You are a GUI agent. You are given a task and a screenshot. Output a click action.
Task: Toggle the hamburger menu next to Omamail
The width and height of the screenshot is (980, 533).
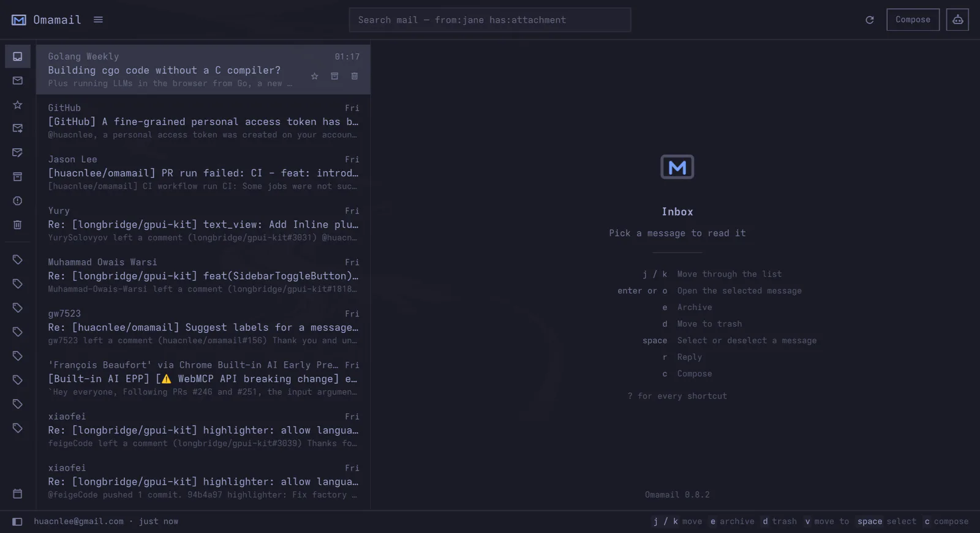[98, 20]
